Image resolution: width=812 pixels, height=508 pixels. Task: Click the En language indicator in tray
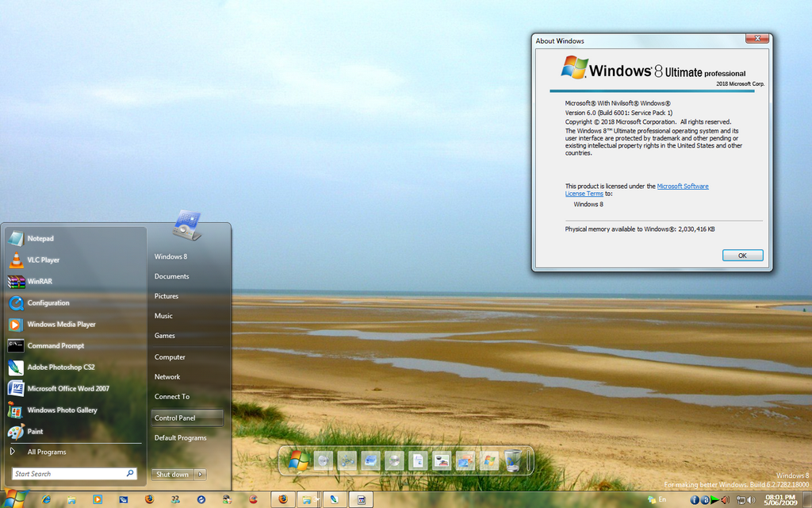pos(662,500)
